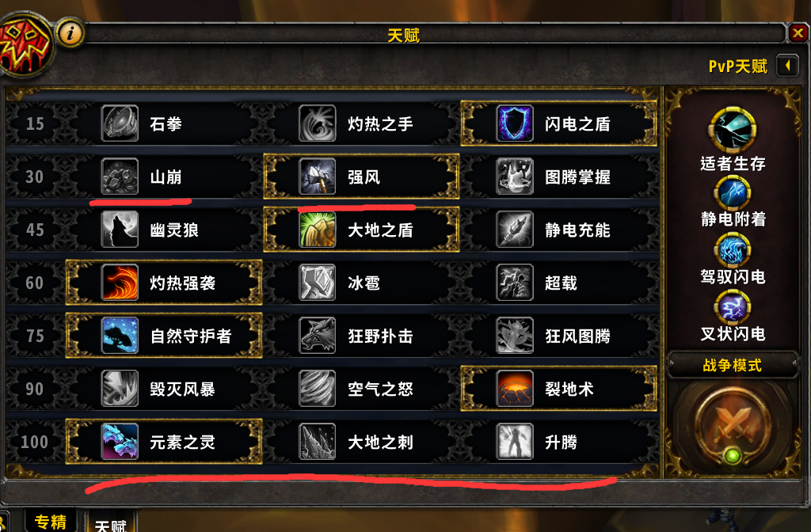The height and width of the screenshot is (532, 811).
Task: Select the 升腾 talent icon
Action: tap(515, 442)
